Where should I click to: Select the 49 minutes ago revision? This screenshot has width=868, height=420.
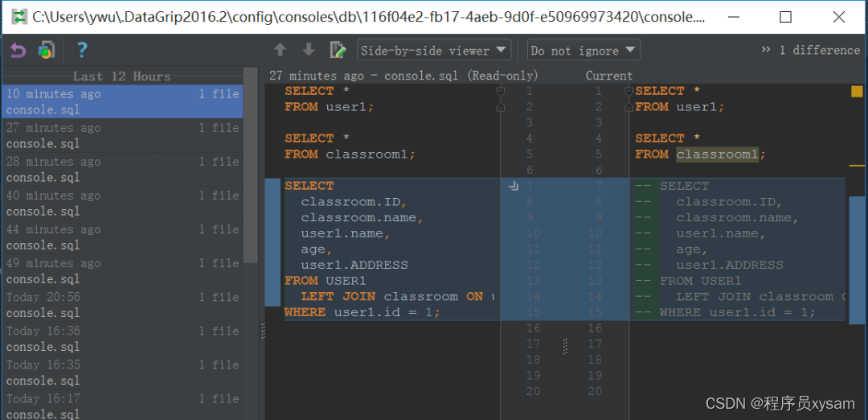122,271
